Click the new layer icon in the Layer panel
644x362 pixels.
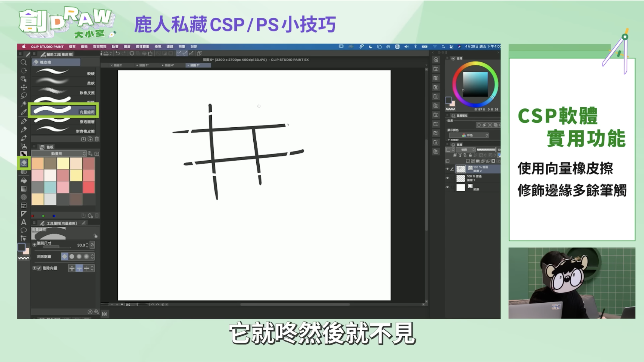click(x=468, y=161)
